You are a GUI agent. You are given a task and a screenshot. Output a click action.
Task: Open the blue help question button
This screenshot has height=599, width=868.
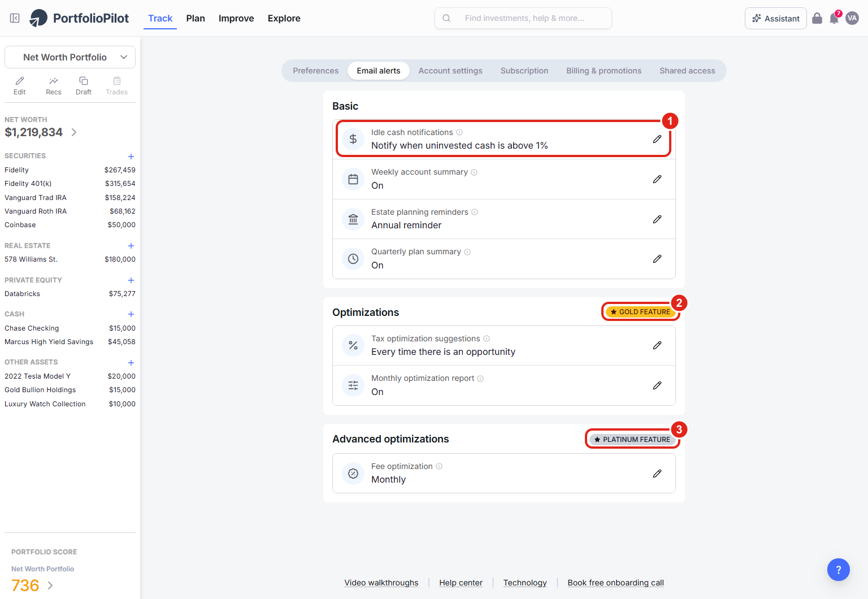[x=839, y=570]
